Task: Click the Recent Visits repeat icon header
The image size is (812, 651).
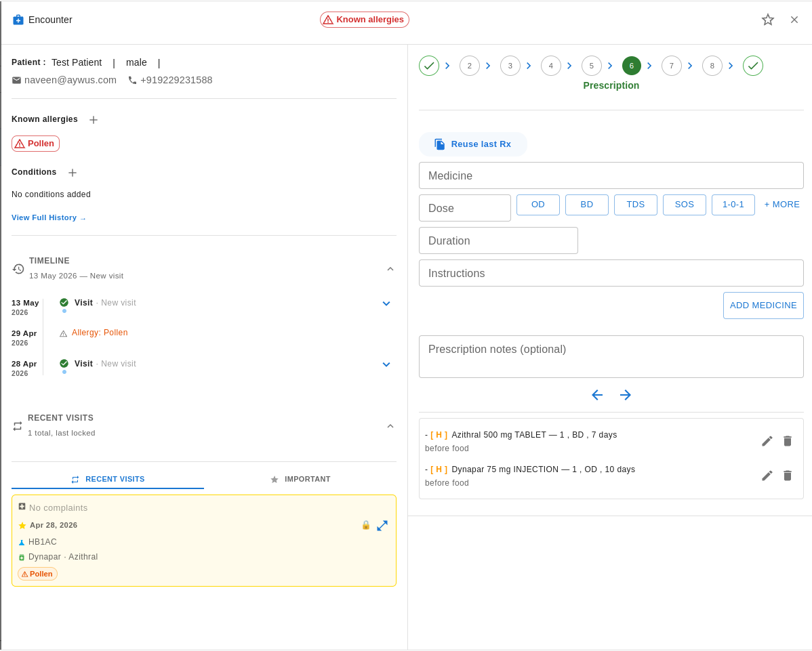Action: pos(18,426)
